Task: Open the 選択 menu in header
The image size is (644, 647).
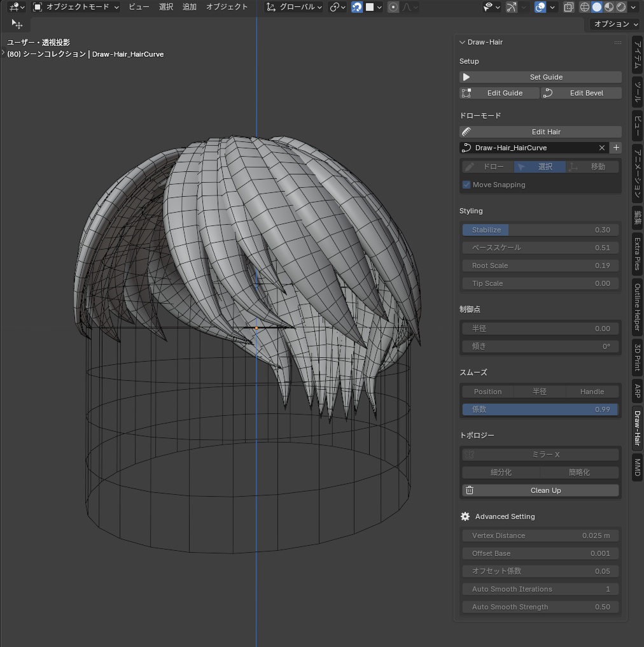Action: coord(165,7)
